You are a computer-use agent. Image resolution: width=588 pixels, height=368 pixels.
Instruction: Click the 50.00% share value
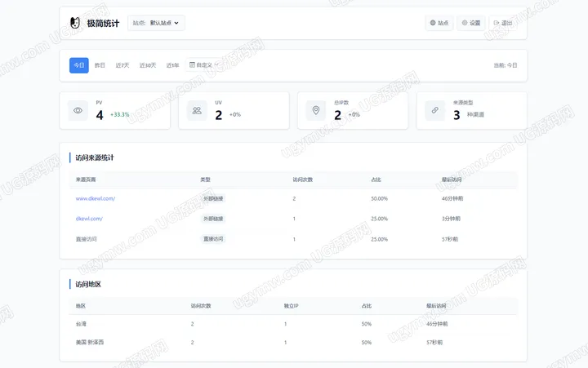point(379,198)
